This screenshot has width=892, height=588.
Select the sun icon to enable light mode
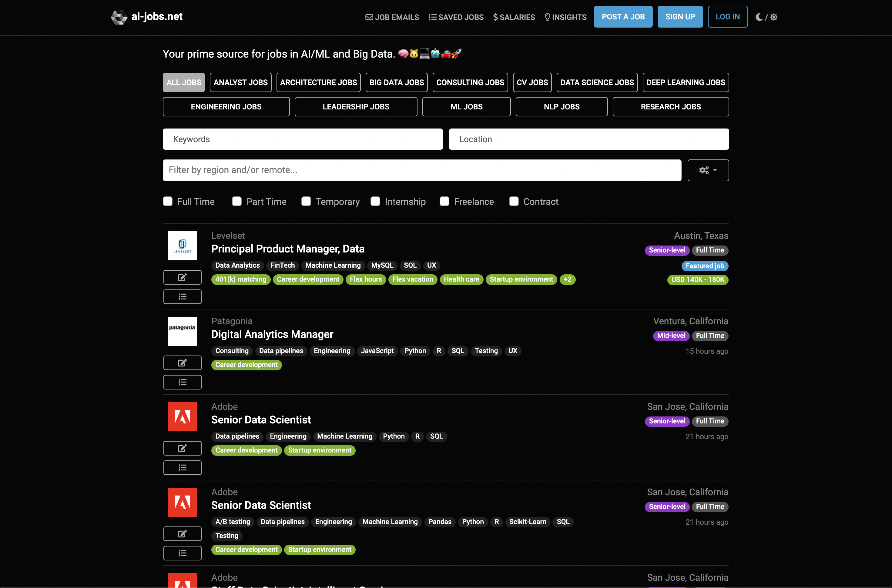tap(774, 17)
